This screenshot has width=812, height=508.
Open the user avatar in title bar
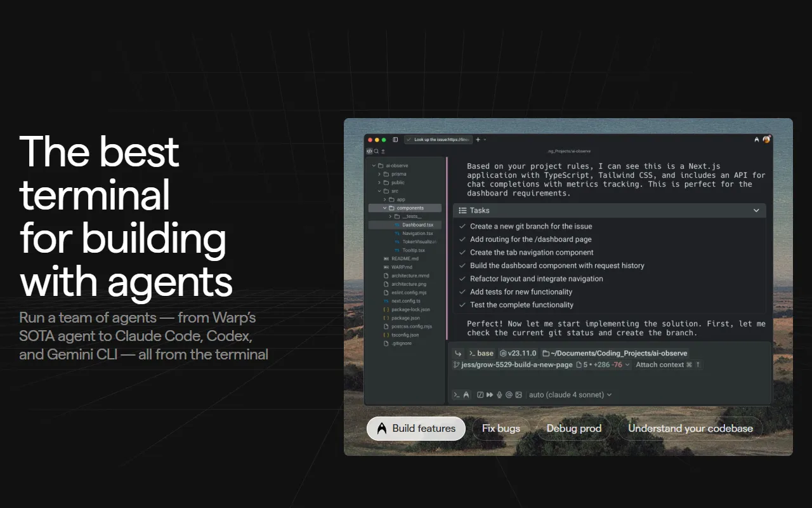(x=766, y=140)
